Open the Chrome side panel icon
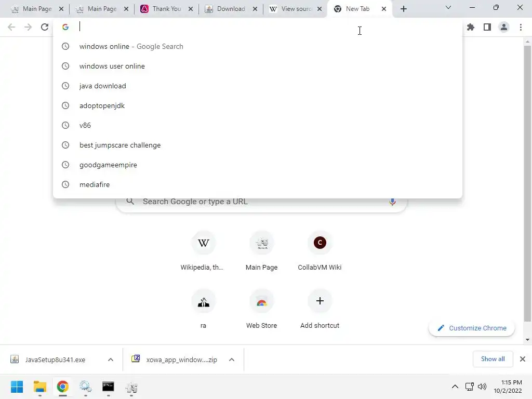532x399 pixels. (x=487, y=27)
